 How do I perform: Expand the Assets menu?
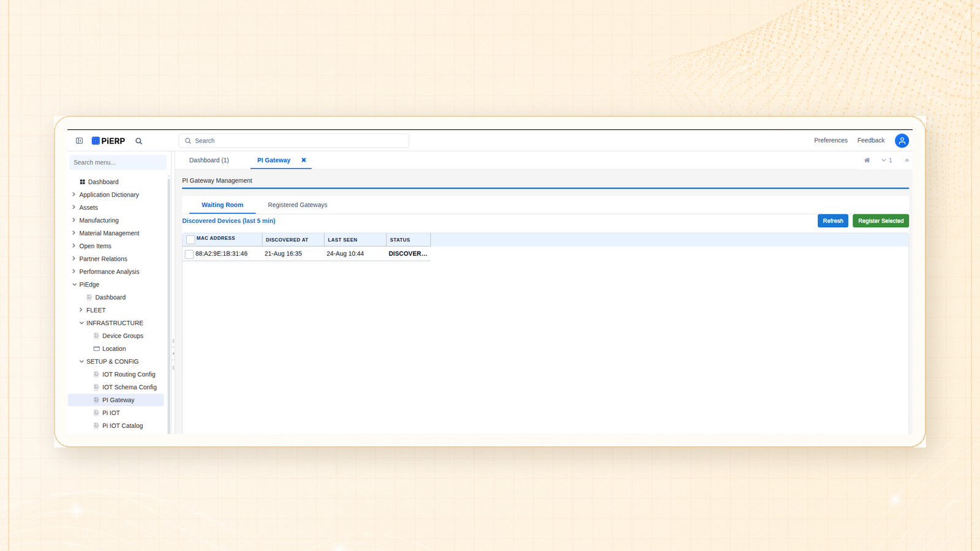coord(74,208)
